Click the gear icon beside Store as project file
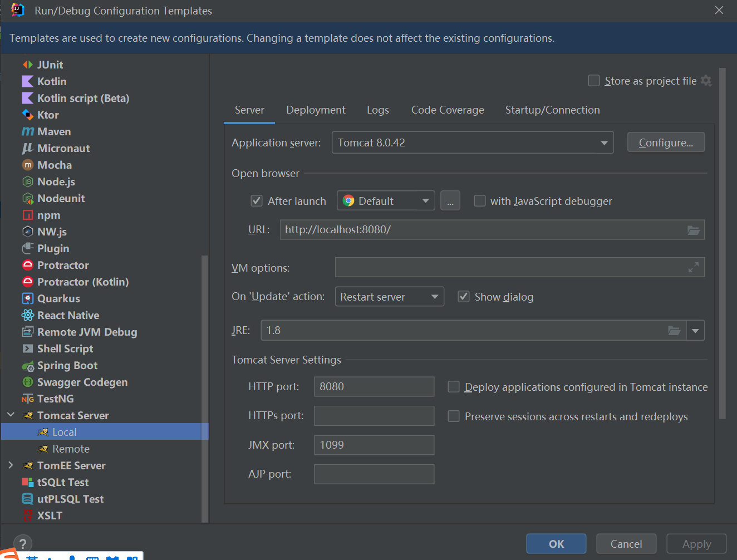Screen dimensions: 737x560 (706, 81)
